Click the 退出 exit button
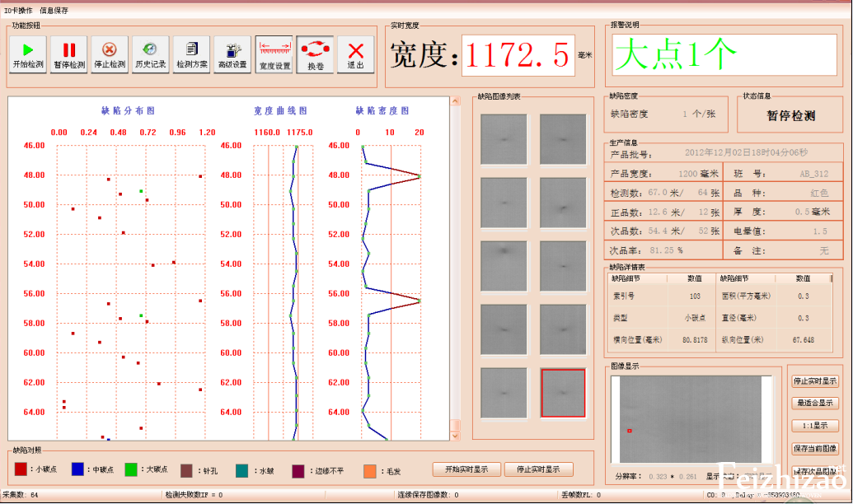Viewport: 853px width, 504px height. coord(356,54)
